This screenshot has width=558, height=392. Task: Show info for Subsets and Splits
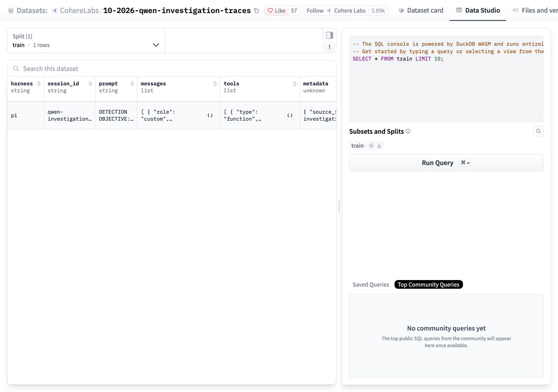pos(408,131)
